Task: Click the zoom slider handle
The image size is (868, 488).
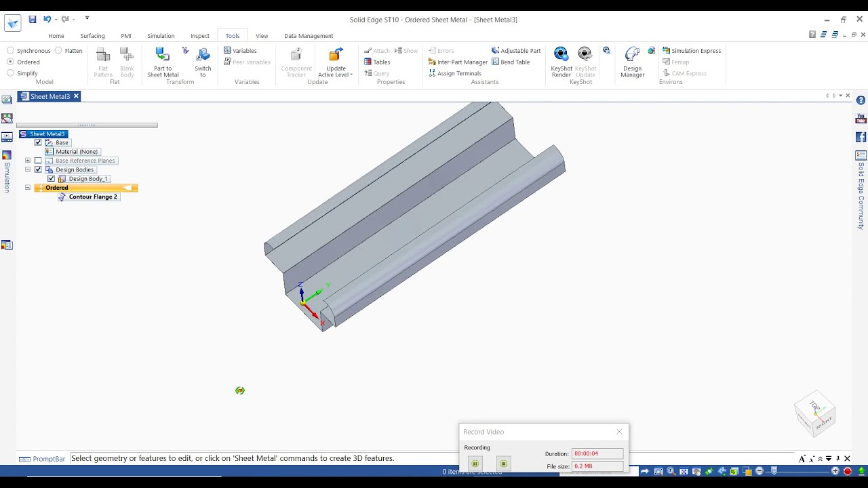Action: click(x=774, y=471)
